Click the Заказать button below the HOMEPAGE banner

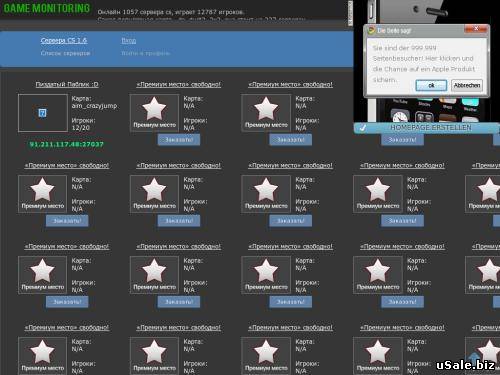click(x=402, y=140)
